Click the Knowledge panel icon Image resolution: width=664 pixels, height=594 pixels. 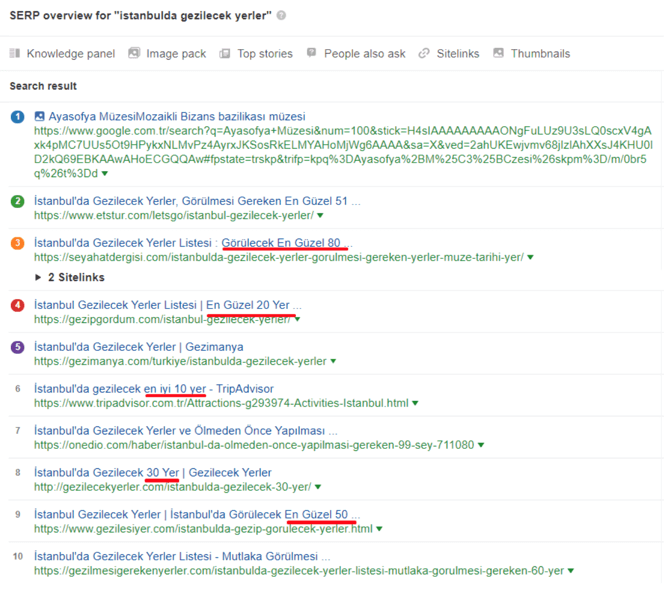(x=15, y=53)
